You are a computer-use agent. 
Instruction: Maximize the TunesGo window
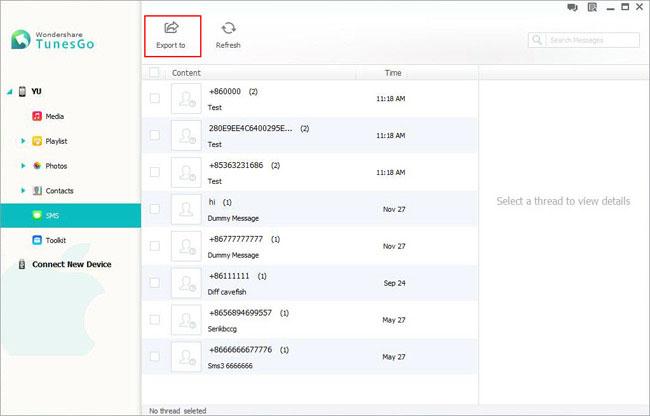click(x=625, y=7)
